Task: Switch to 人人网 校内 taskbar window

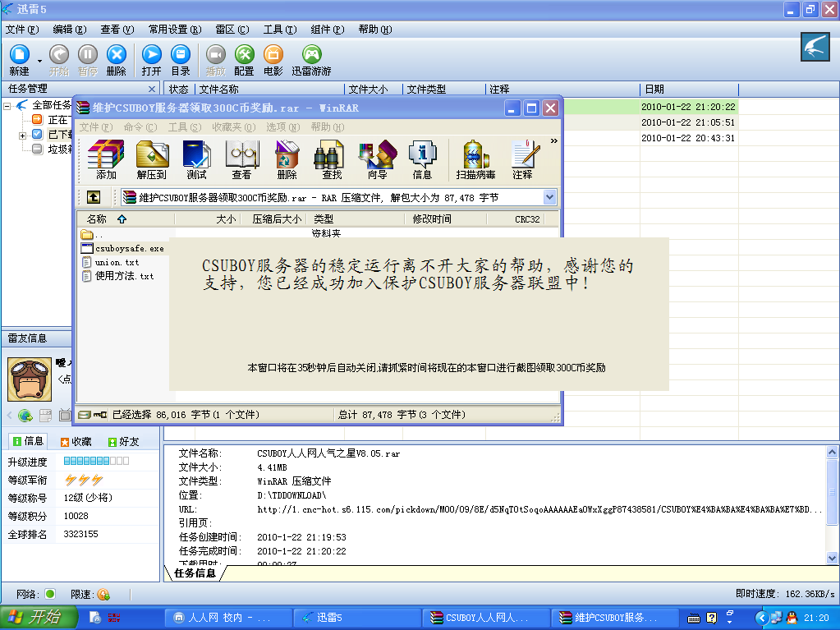Action: coord(227,618)
